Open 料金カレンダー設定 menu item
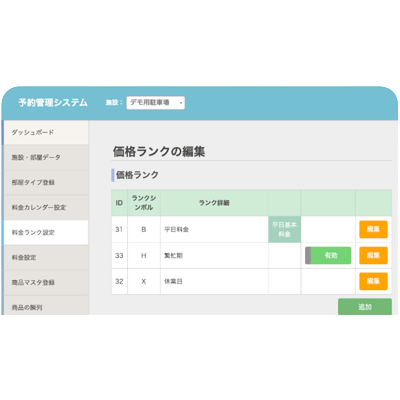400x400 pixels. 45,208
